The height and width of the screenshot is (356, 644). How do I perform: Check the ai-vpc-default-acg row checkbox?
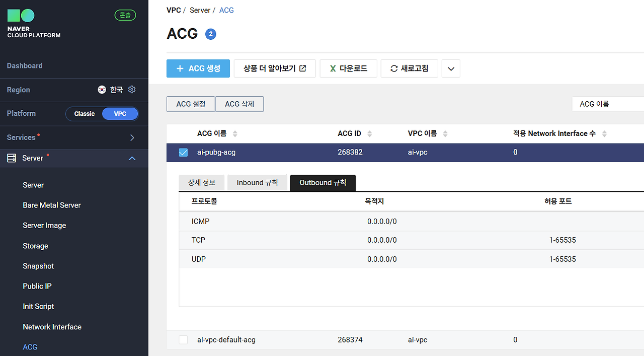(183, 339)
